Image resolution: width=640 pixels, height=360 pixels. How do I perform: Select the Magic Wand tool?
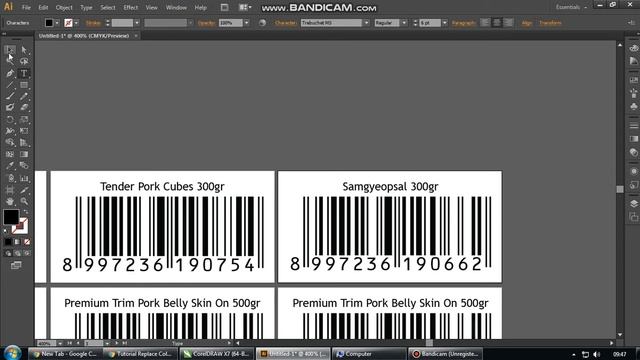tap(10, 62)
